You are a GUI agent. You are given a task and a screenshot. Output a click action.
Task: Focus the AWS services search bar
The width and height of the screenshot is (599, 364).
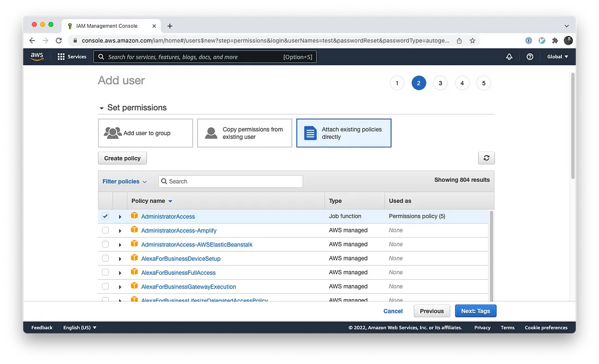tap(205, 57)
